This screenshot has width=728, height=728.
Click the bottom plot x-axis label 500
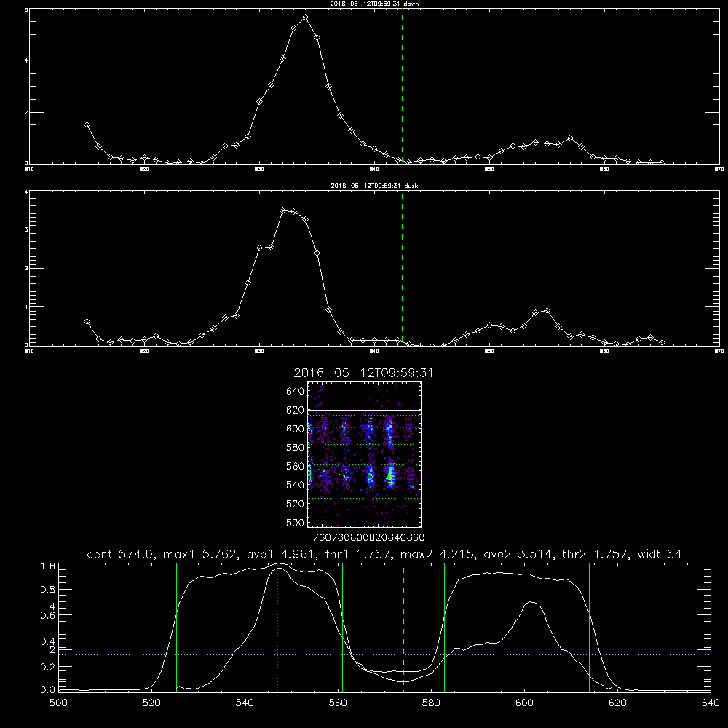click(x=58, y=703)
